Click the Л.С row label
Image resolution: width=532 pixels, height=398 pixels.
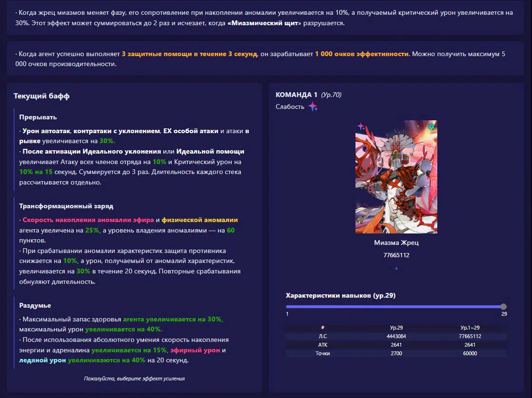pos(323,336)
